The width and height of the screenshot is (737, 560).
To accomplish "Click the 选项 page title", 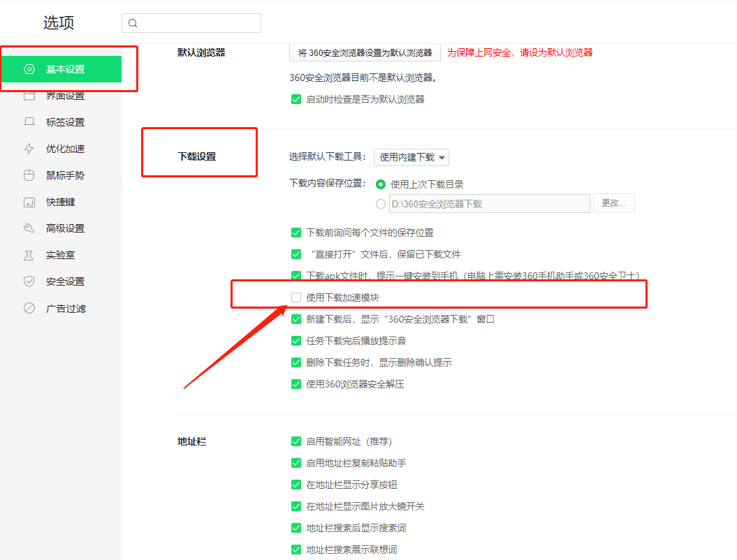I will pos(59,22).
